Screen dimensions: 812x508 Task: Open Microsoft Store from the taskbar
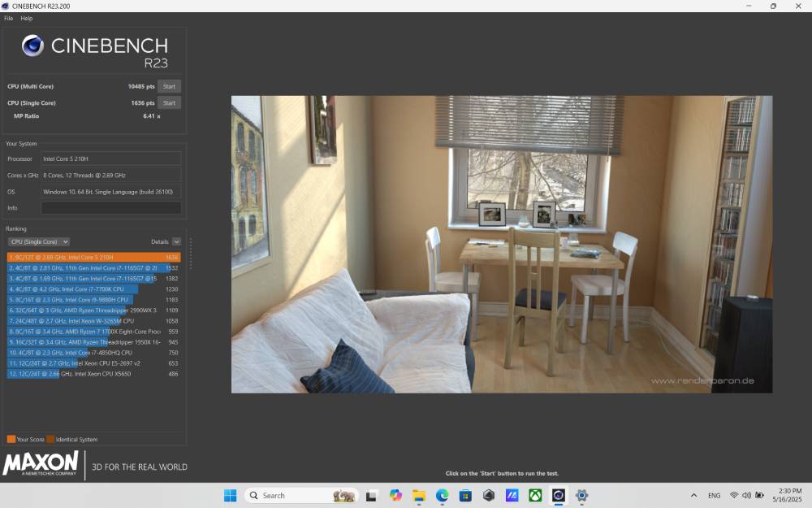pyautogui.click(x=465, y=495)
